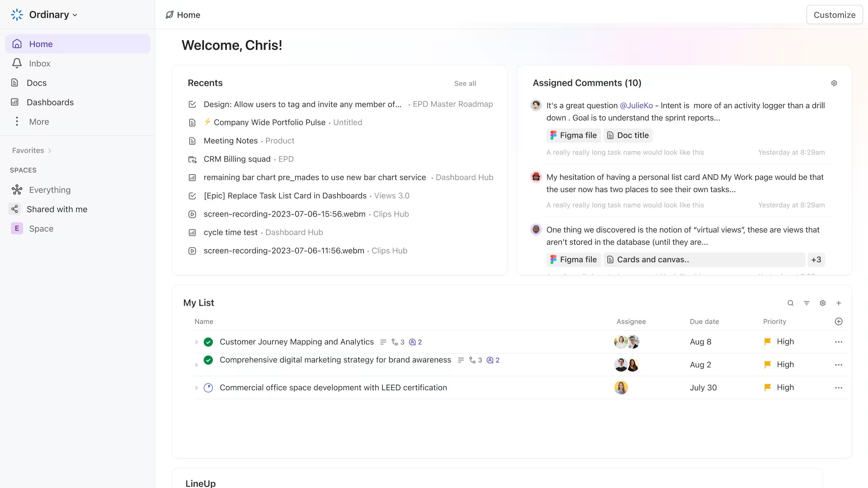Open My List settings gear

pos(823,303)
